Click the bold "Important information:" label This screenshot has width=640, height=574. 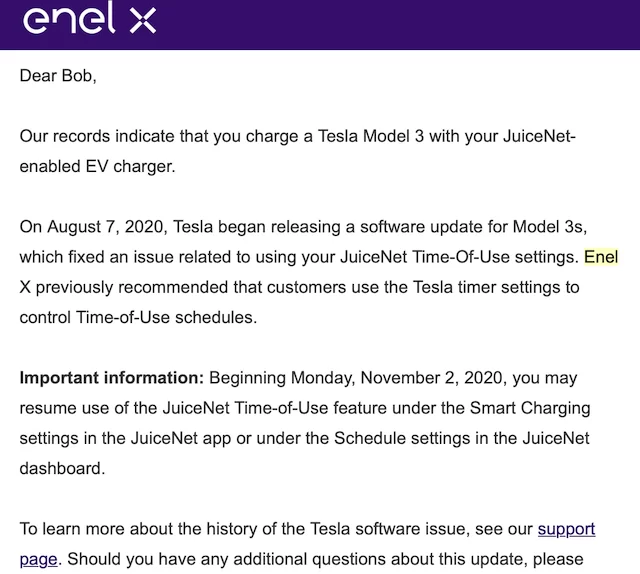112,379
